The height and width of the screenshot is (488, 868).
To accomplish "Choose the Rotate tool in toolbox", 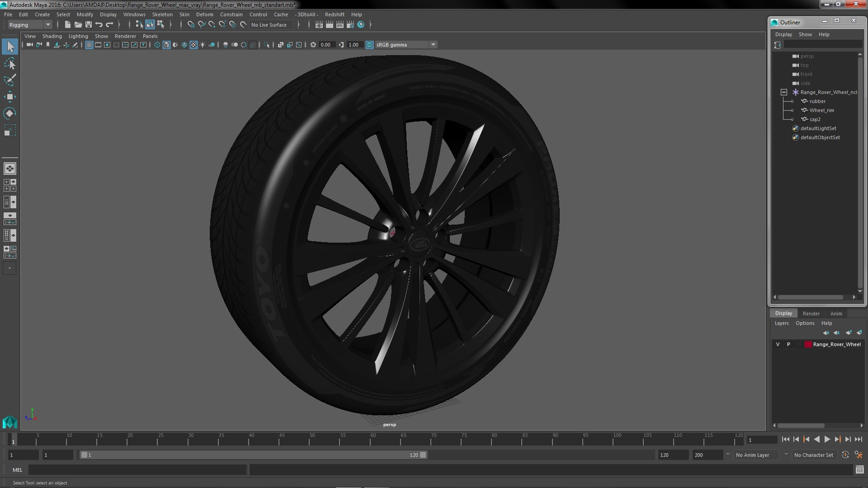I will (x=10, y=113).
